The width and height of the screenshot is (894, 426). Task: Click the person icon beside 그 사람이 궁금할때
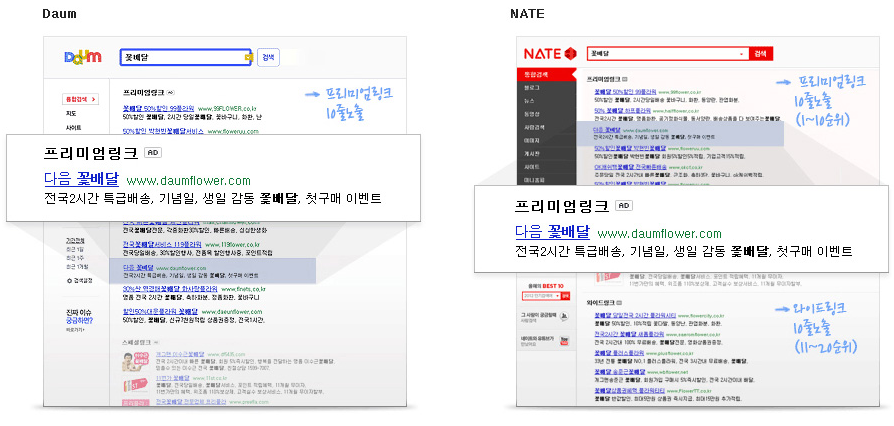click(x=564, y=316)
